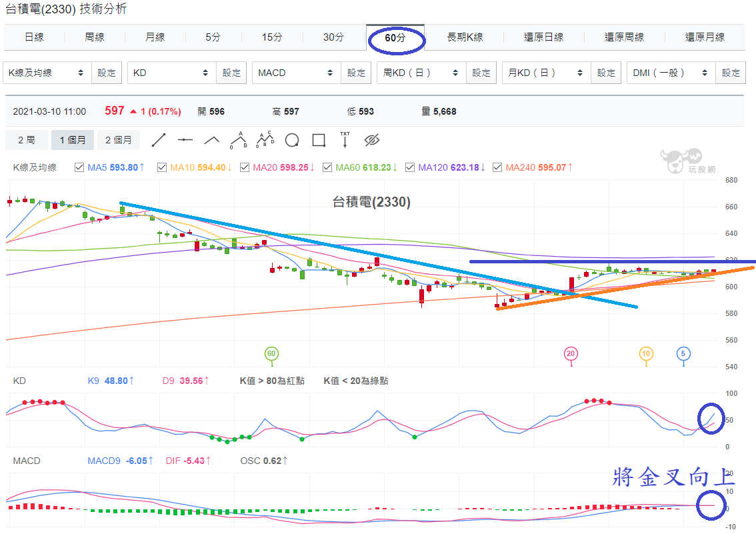
Task: Switch to the 還原月線 tab
Action: click(705, 37)
